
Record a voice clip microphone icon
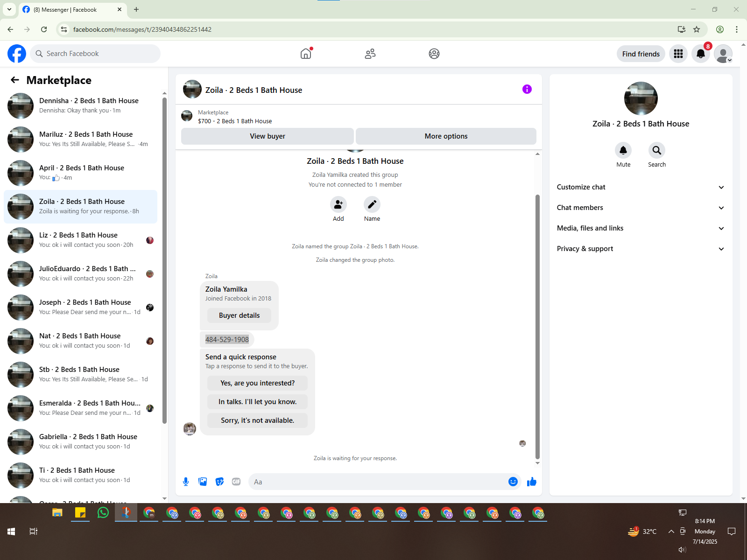click(x=186, y=482)
